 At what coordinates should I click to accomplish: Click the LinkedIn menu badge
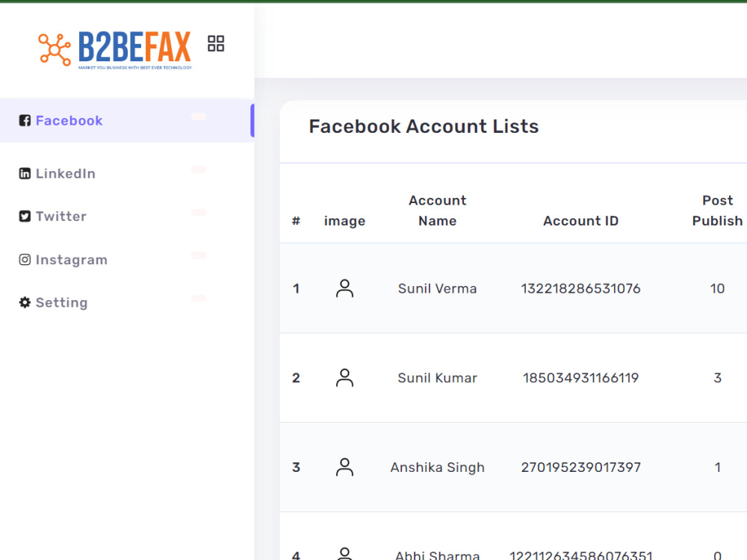[x=199, y=169]
